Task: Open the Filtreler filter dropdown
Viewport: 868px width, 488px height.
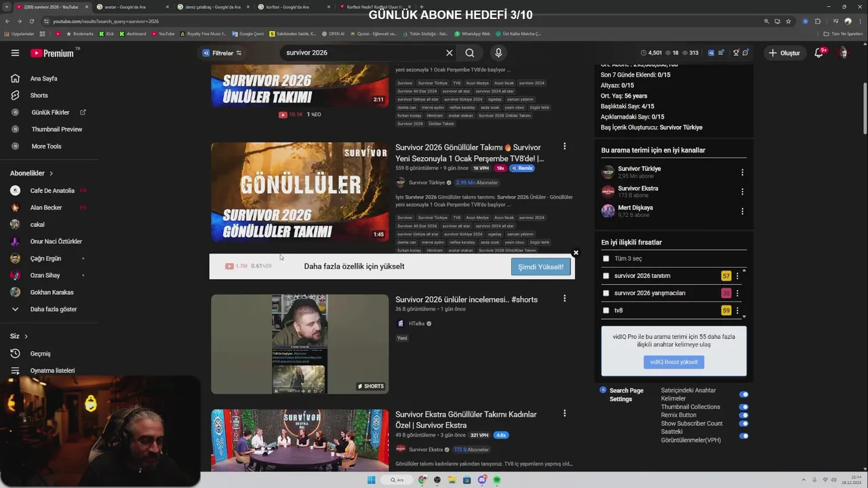Action: pyautogui.click(x=221, y=53)
